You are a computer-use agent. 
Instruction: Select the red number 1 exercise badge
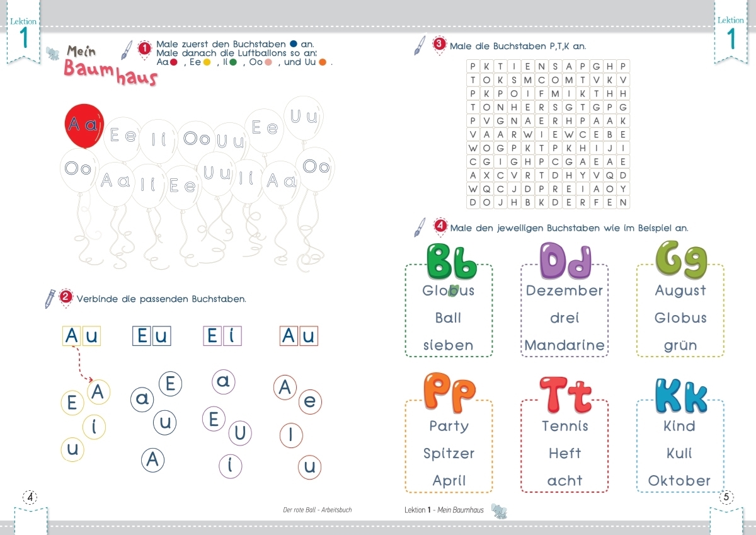pyautogui.click(x=145, y=49)
